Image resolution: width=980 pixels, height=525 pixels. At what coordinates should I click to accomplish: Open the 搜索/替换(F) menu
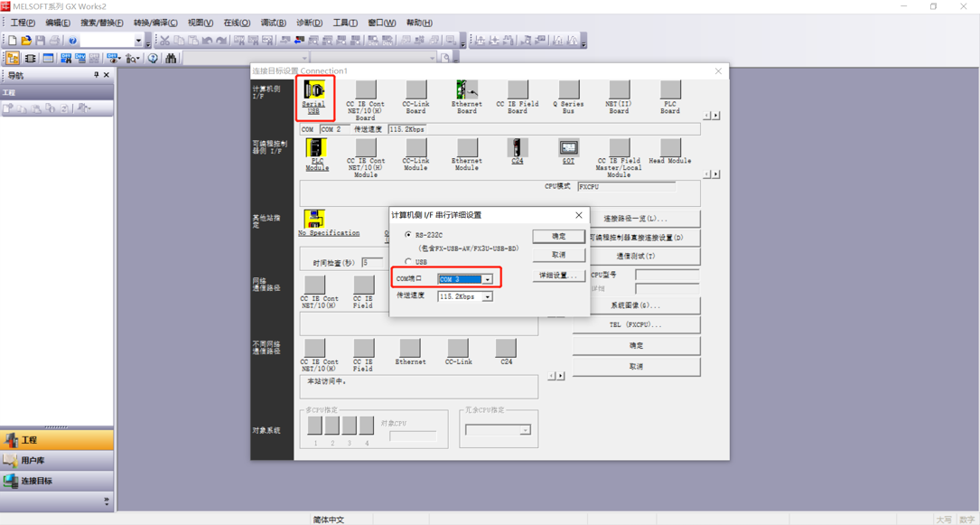pyautogui.click(x=102, y=23)
